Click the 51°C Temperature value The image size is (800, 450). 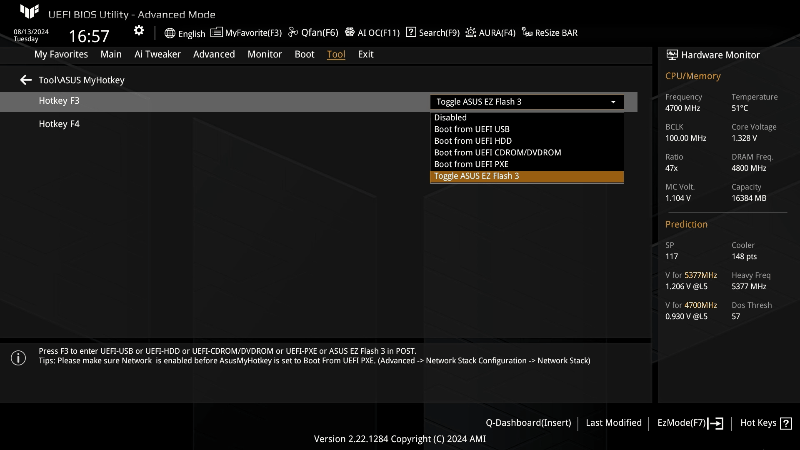coord(740,108)
